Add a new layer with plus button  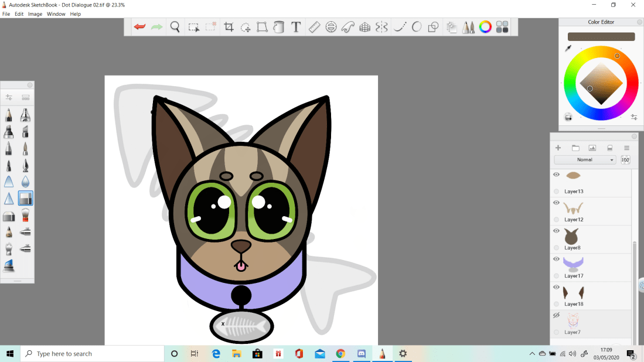click(x=558, y=148)
